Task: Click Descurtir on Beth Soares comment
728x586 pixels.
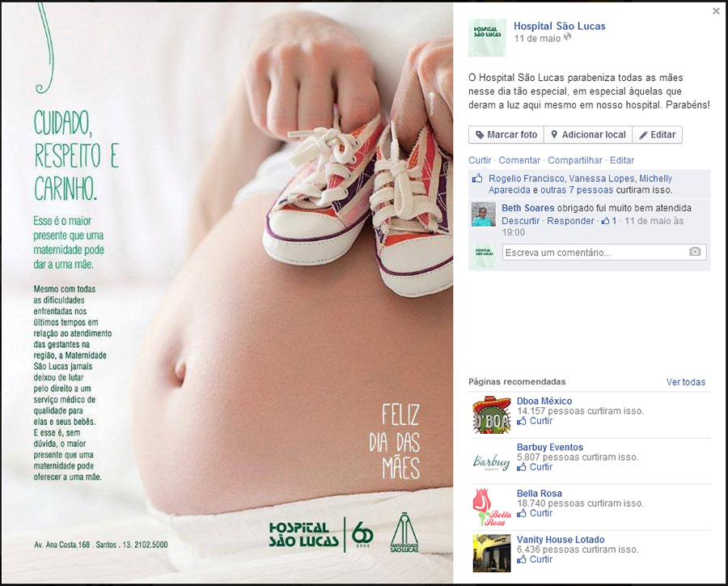Action: [520, 221]
